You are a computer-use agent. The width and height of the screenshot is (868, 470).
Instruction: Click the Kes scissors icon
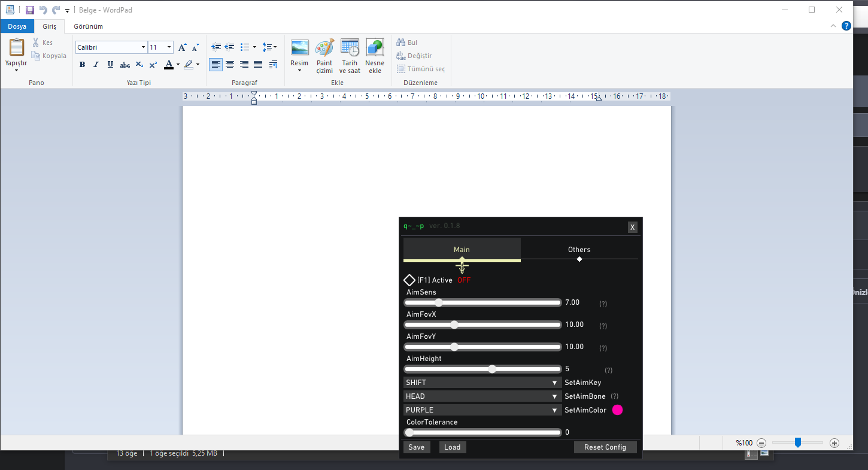click(x=36, y=43)
